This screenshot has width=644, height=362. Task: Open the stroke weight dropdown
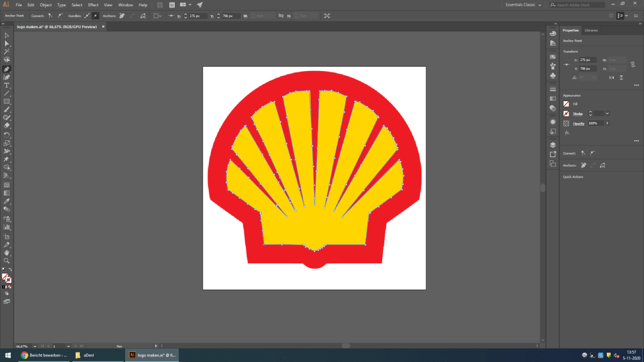tap(607, 114)
